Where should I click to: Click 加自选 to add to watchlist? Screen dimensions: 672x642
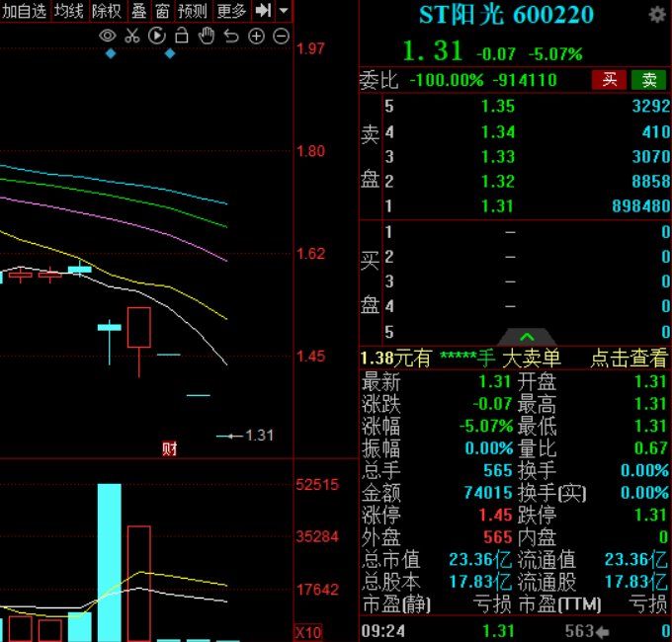[24, 11]
